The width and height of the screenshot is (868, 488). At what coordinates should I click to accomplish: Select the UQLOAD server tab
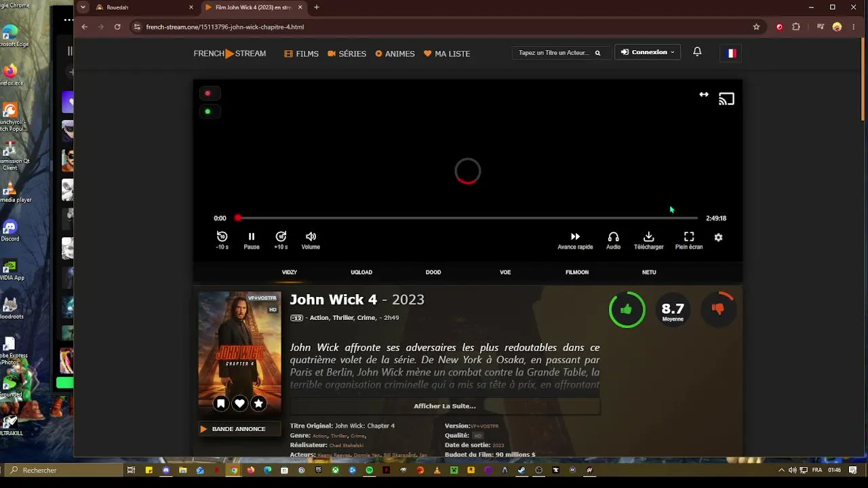pos(361,272)
